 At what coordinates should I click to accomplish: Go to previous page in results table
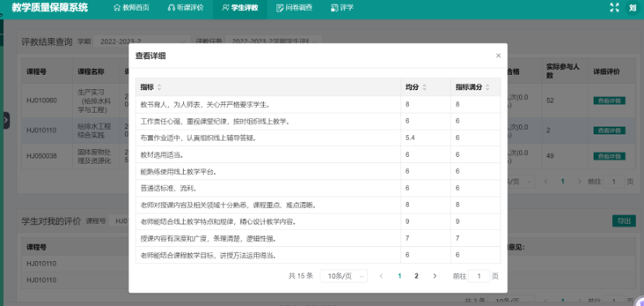click(545, 182)
